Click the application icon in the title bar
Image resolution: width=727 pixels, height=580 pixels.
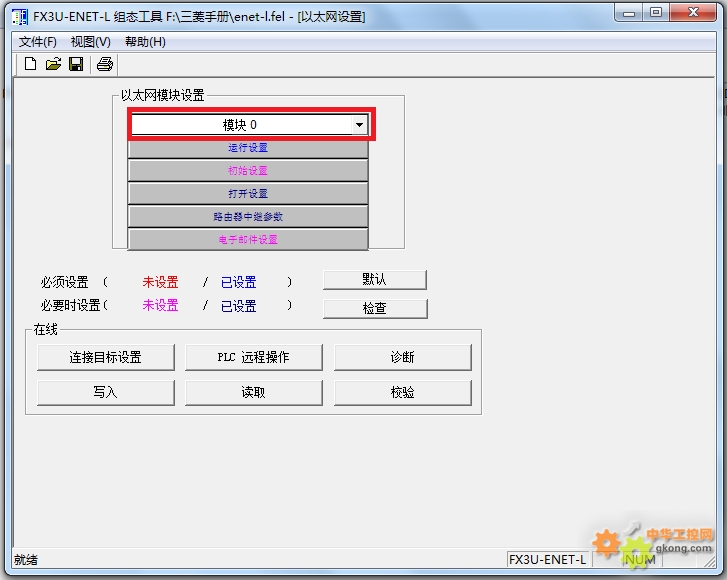pos(20,17)
